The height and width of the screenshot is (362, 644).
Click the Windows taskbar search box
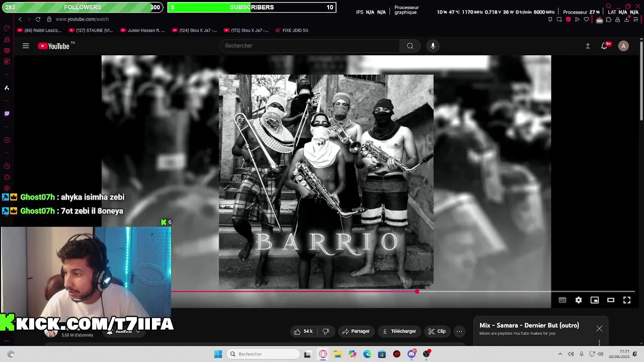pyautogui.click(x=263, y=354)
